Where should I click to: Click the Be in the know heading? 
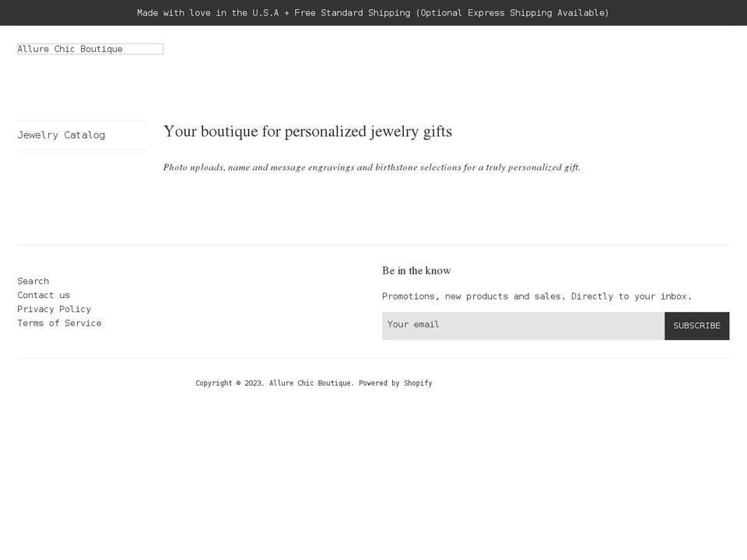(x=416, y=270)
